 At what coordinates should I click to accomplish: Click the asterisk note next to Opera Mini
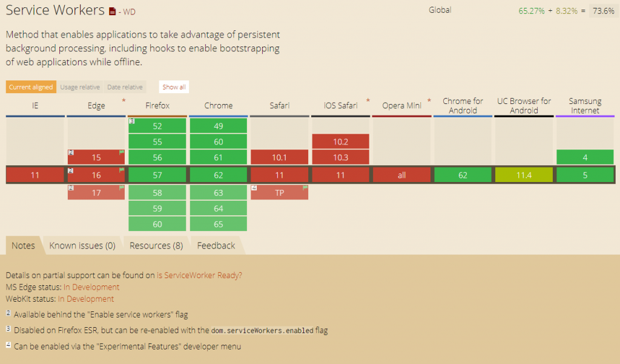(x=429, y=100)
